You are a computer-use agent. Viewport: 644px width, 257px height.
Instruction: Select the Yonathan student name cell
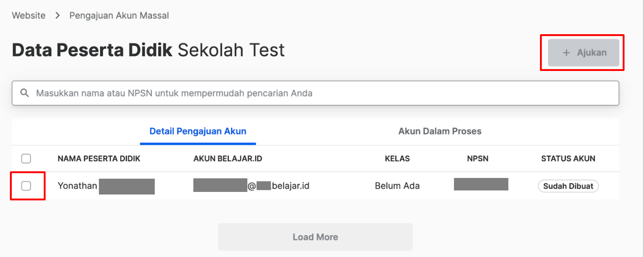pyautogui.click(x=106, y=186)
